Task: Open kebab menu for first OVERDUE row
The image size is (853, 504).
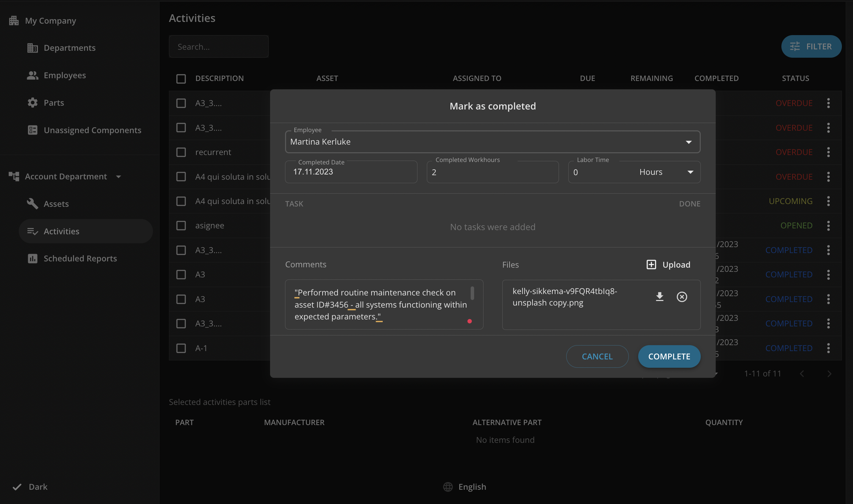Action: 828,103
